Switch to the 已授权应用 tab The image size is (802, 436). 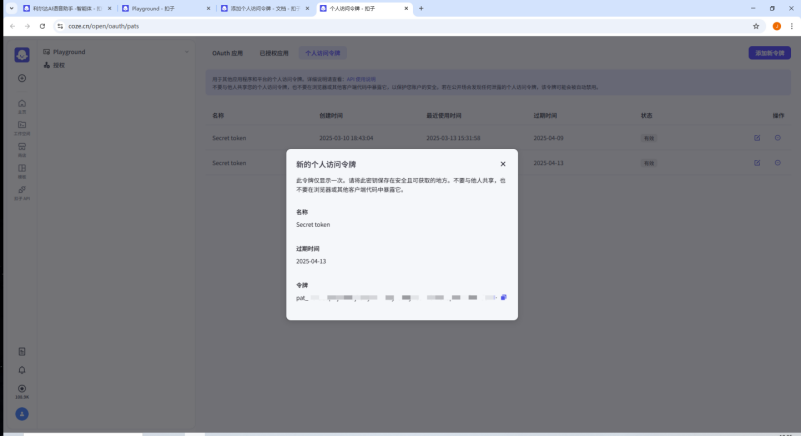tap(274, 52)
